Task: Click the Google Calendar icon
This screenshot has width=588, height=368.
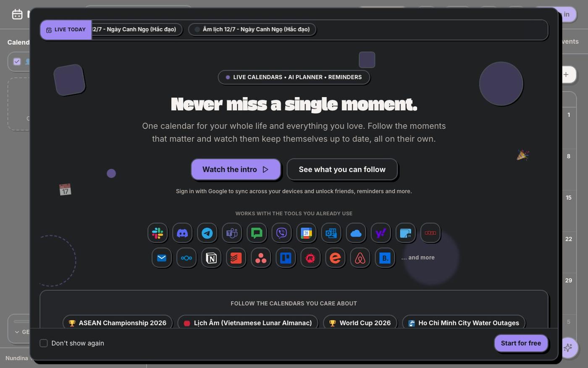Action: point(306,233)
